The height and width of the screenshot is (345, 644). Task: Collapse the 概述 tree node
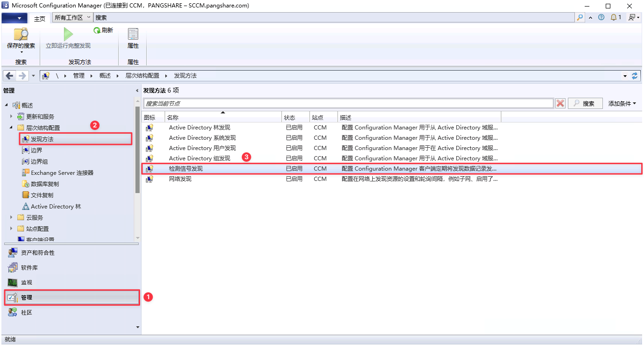point(7,106)
